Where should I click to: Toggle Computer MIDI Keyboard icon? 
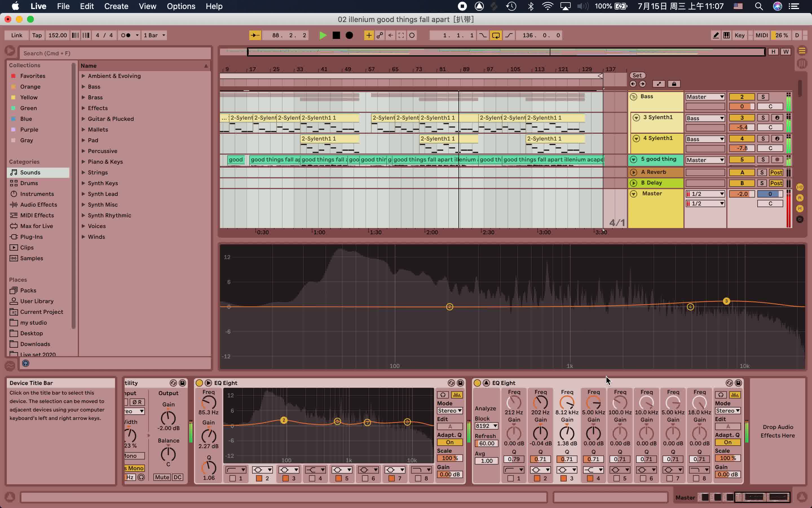coord(727,35)
